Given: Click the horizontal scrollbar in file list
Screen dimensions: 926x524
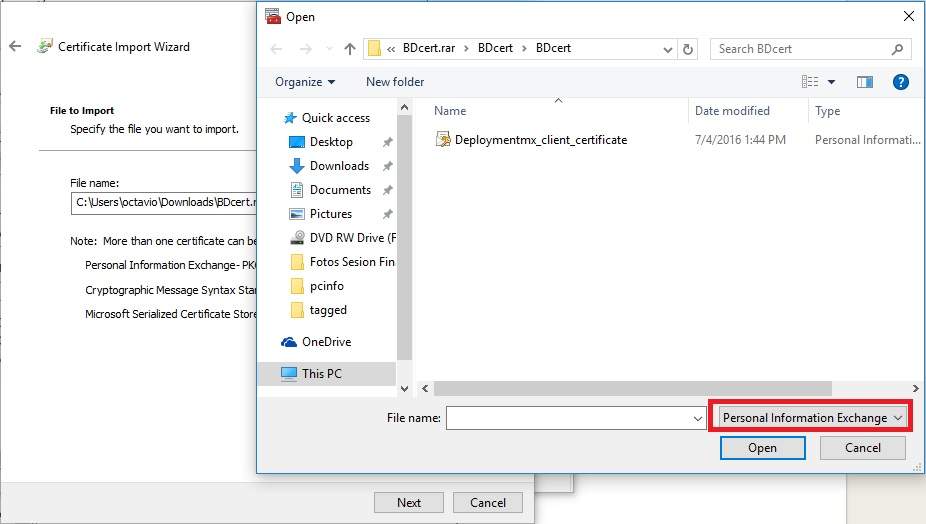Looking at the screenshot, I should [632, 388].
